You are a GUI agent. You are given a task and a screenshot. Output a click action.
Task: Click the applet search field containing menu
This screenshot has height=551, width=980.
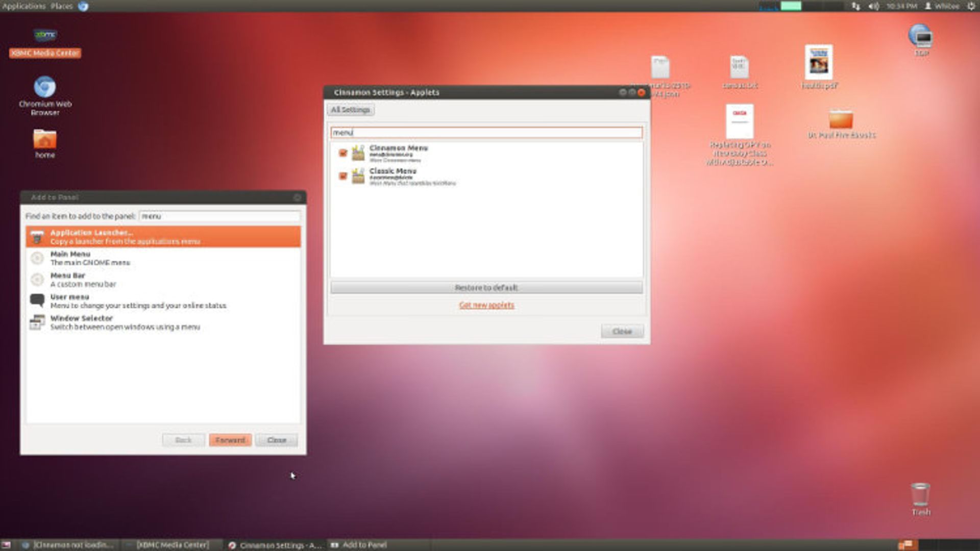pyautogui.click(x=486, y=133)
